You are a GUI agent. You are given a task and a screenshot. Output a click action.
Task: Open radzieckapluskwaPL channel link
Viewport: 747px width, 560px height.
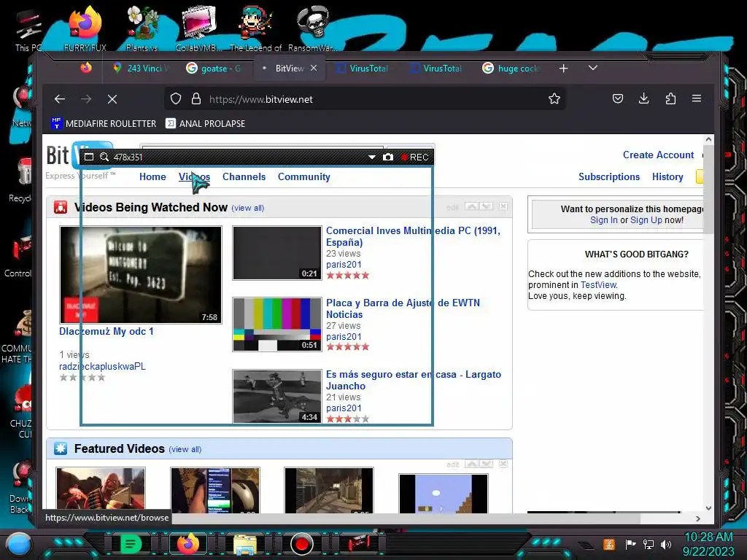tap(102, 366)
